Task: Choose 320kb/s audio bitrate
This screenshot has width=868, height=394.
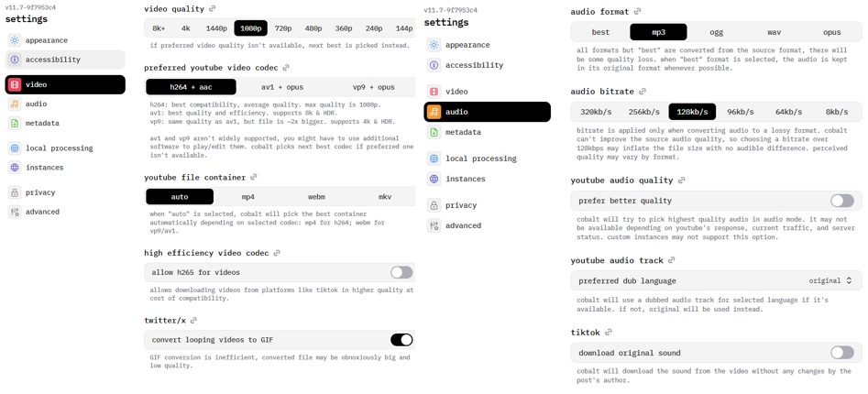Action: click(x=596, y=112)
